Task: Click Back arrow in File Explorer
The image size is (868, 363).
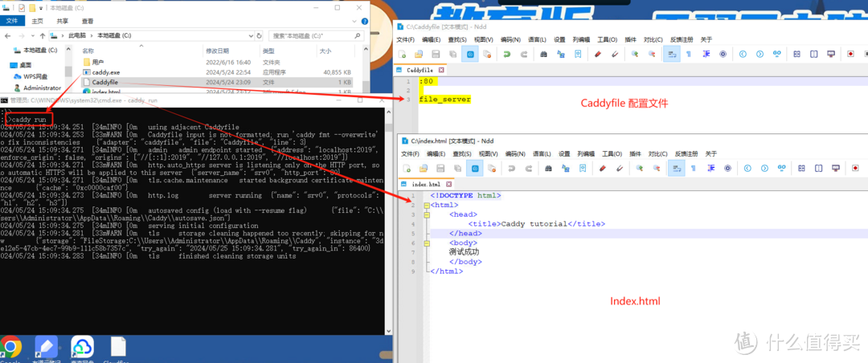Action: [x=8, y=35]
